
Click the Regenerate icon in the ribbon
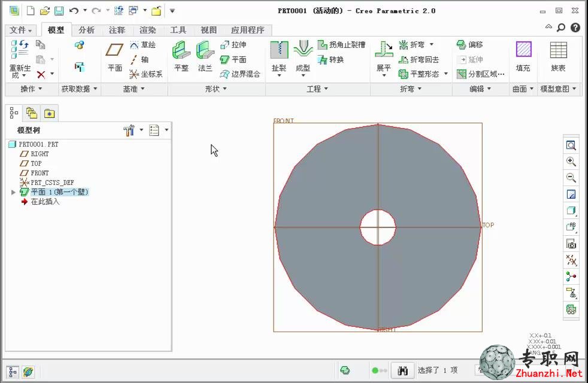coord(20,49)
